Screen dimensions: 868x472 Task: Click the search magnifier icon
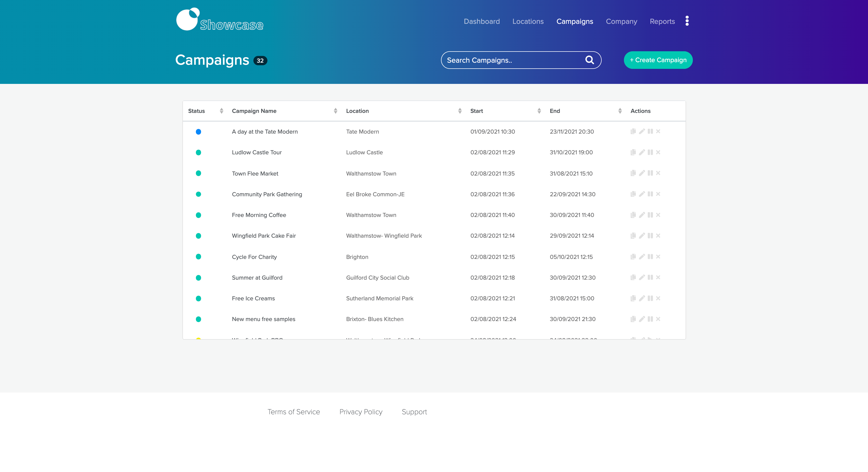[x=589, y=60]
